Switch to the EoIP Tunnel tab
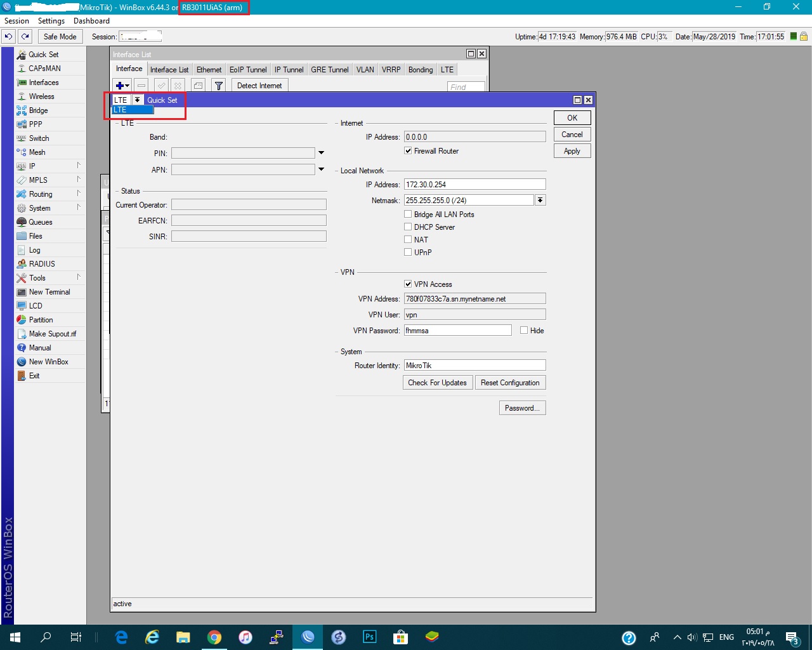This screenshot has height=650, width=812. pyautogui.click(x=248, y=70)
